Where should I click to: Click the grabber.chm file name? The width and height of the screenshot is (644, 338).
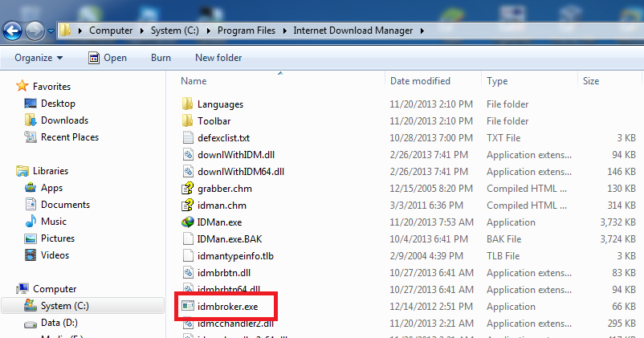(225, 189)
